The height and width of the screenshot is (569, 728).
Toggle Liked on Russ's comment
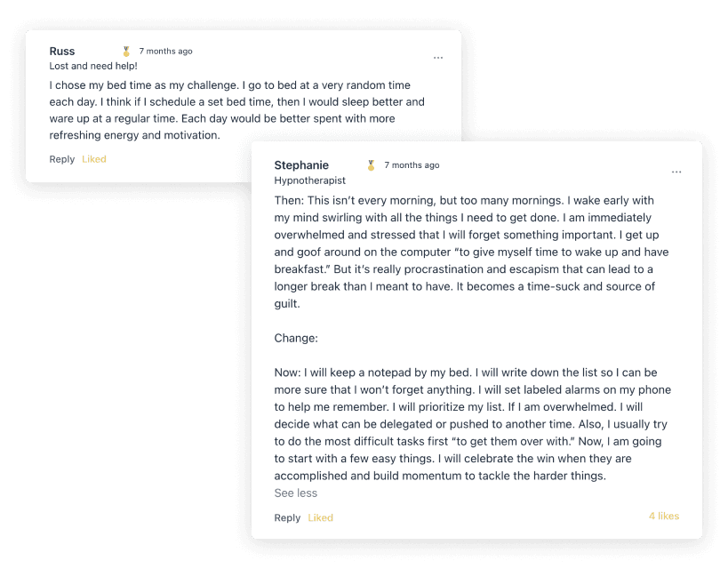[x=94, y=159]
